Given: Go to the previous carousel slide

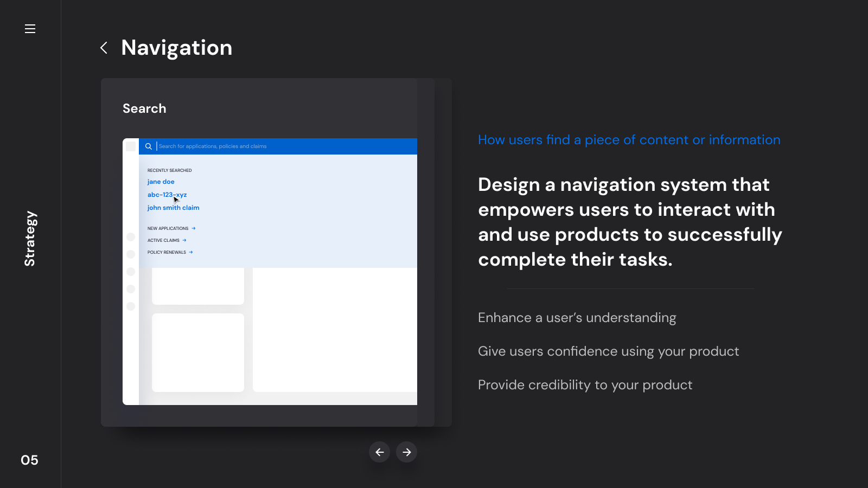Looking at the screenshot, I should click(379, 452).
